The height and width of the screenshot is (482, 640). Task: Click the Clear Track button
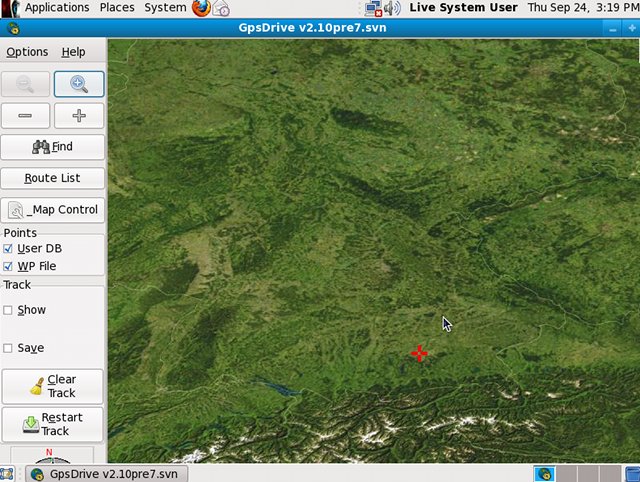53,386
